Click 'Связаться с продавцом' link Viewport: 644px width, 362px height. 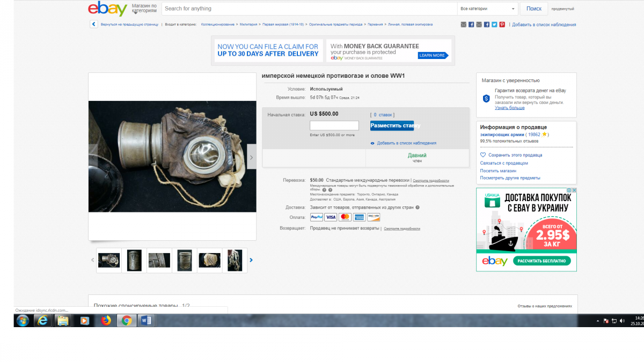coord(504,163)
